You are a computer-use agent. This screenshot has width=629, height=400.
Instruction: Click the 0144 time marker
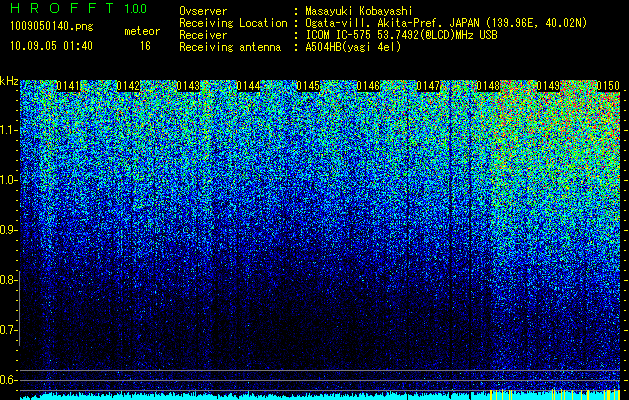point(248,85)
